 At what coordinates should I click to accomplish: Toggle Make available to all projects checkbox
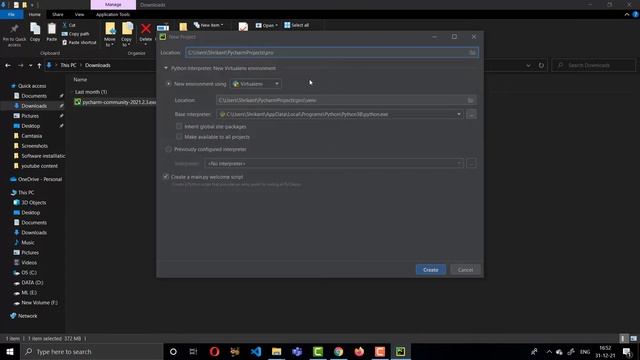[x=179, y=137]
